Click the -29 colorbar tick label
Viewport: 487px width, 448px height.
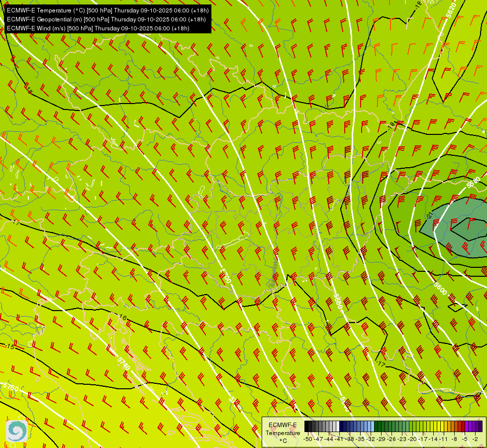(x=381, y=439)
